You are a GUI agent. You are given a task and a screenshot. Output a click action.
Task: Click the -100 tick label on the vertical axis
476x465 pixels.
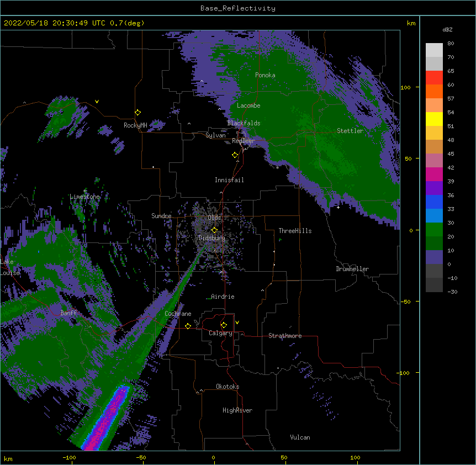(404, 373)
